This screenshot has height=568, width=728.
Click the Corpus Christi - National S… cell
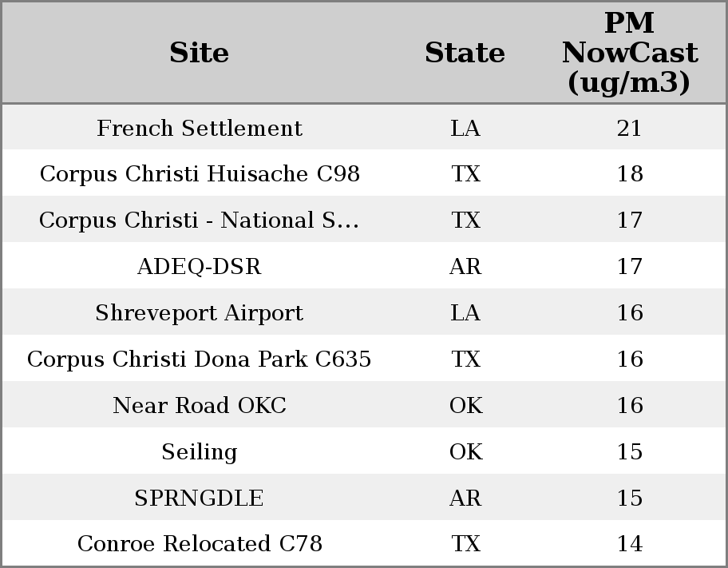coord(200,220)
